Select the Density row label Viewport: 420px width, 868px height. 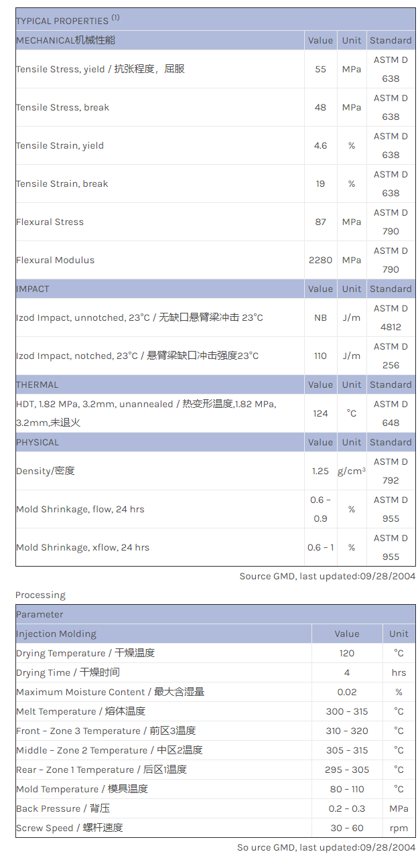pos(46,471)
